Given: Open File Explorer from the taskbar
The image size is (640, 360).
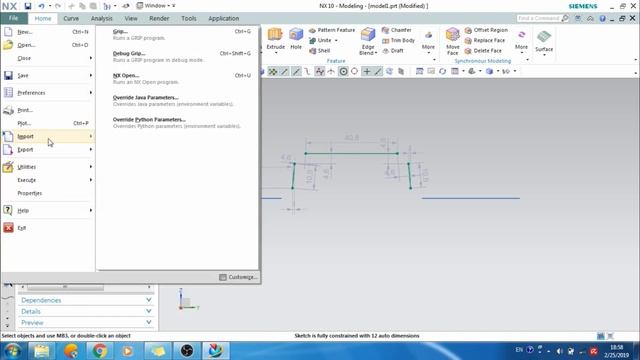Looking at the screenshot, I should point(41,351).
